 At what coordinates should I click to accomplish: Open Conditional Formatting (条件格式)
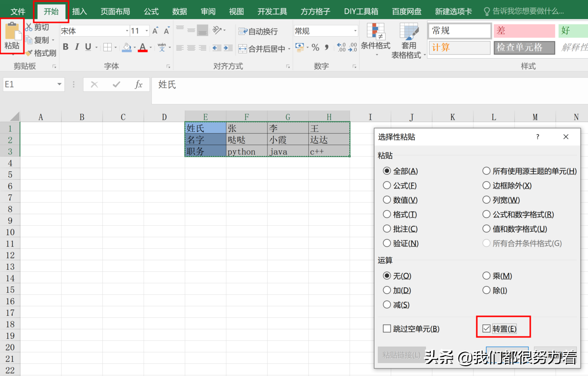point(375,39)
